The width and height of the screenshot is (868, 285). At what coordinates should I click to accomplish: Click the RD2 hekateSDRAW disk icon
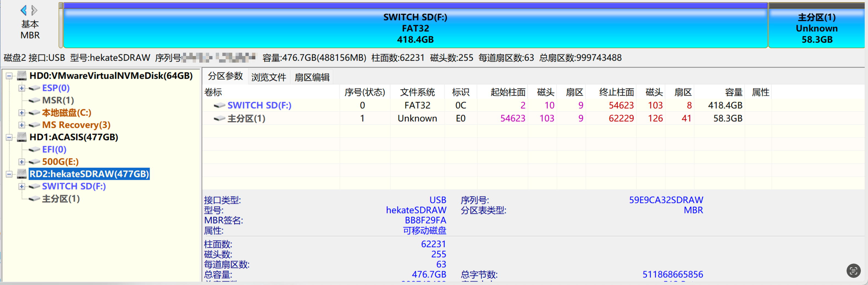click(22, 174)
